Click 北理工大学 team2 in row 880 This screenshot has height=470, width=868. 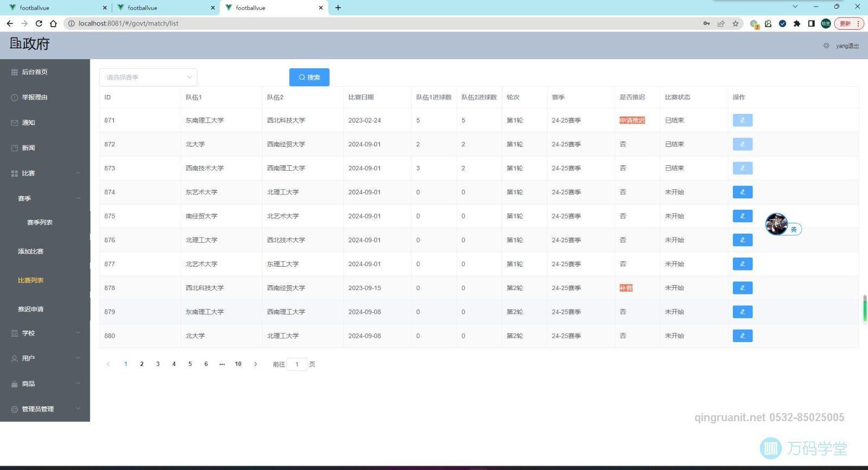point(283,336)
